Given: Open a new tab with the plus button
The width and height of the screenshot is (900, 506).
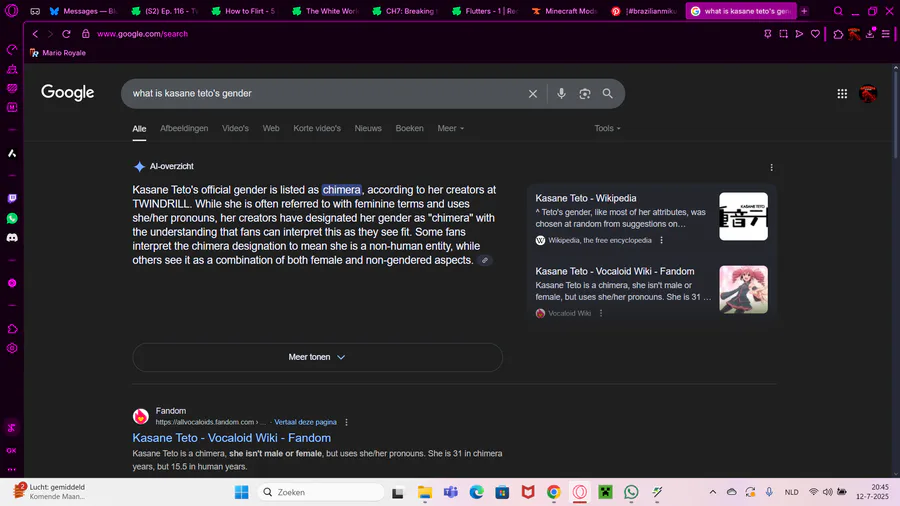Looking at the screenshot, I should [804, 11].
